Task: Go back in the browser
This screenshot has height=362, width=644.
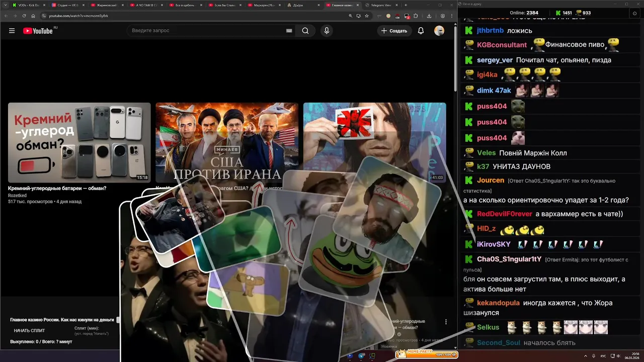Action: click(7, 16)
